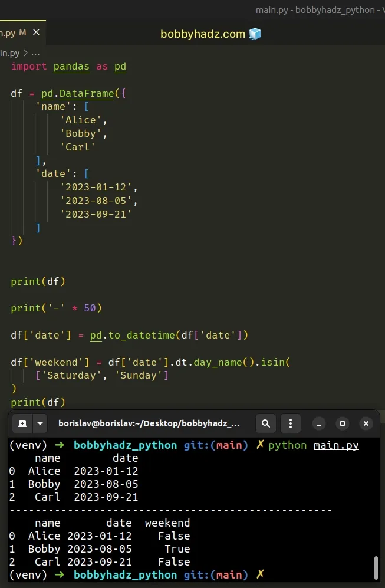Place cursor on pandas in import line
This screenshot has height=588, width=385.
point(71,67)
